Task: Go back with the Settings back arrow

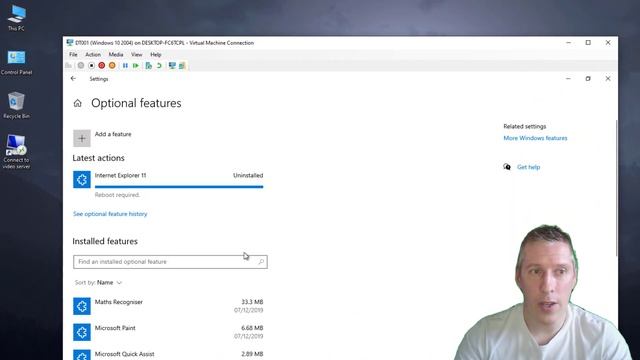Action: pyautogui.click(x=73, y=78)
